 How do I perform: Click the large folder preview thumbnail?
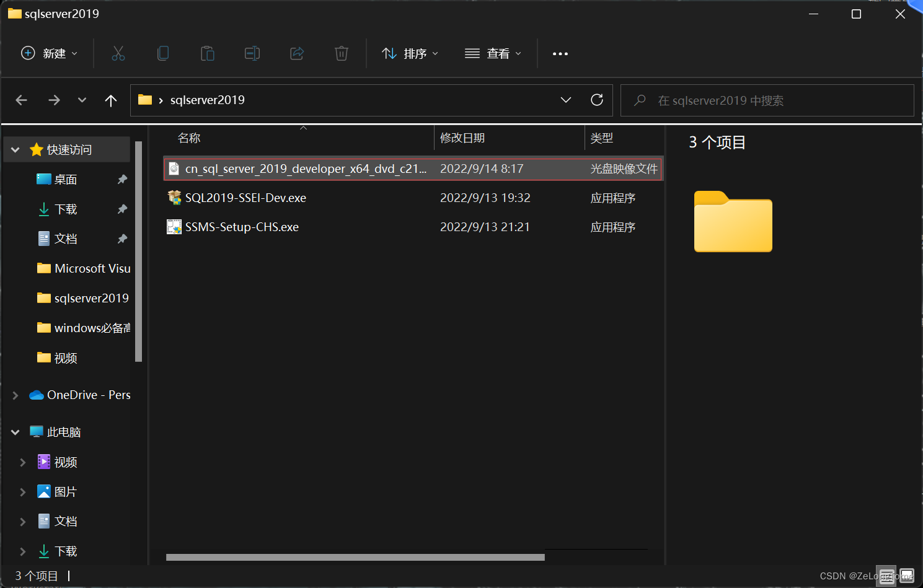pyautogui.click(x=733, y=221)
